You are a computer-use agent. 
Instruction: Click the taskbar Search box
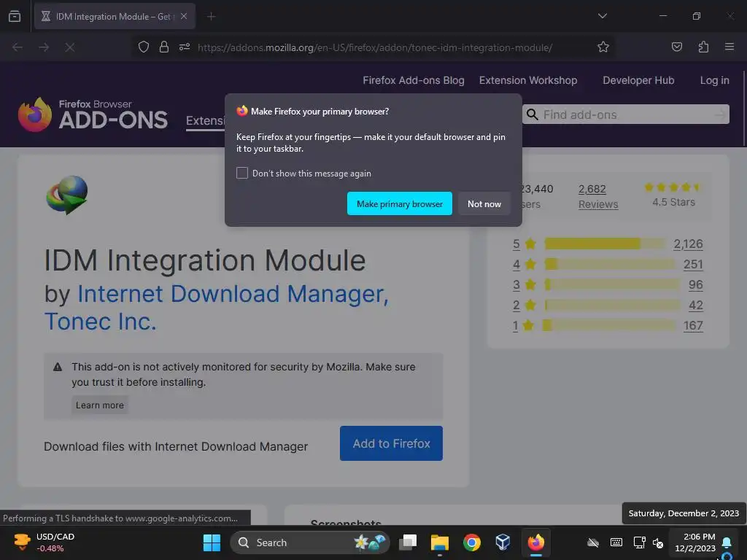[x=309, y=542]
